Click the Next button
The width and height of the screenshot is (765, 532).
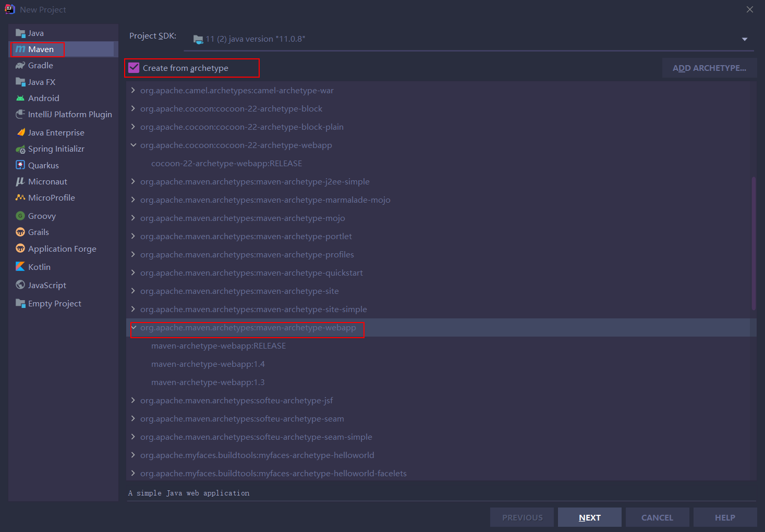589,517
